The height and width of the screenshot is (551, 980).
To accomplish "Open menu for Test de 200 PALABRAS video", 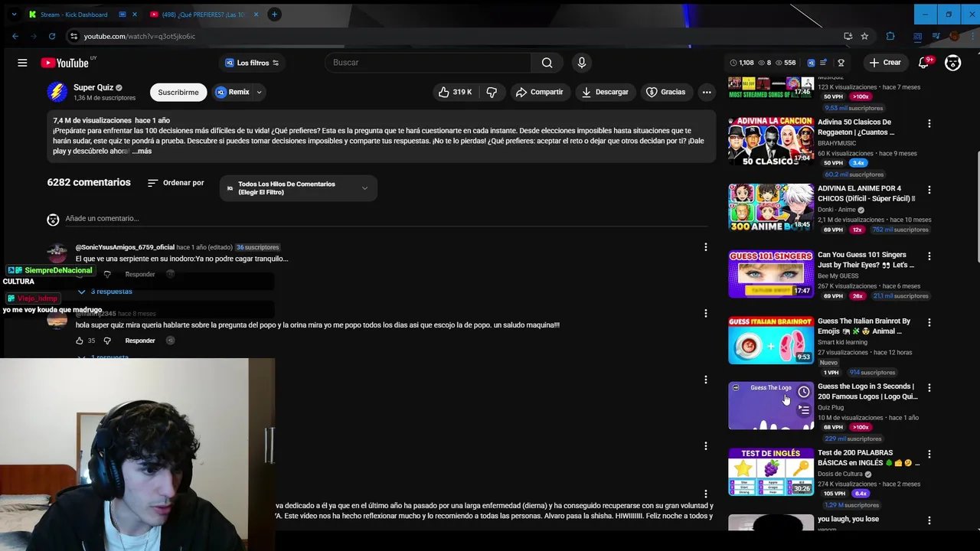I will pos(929,455).
